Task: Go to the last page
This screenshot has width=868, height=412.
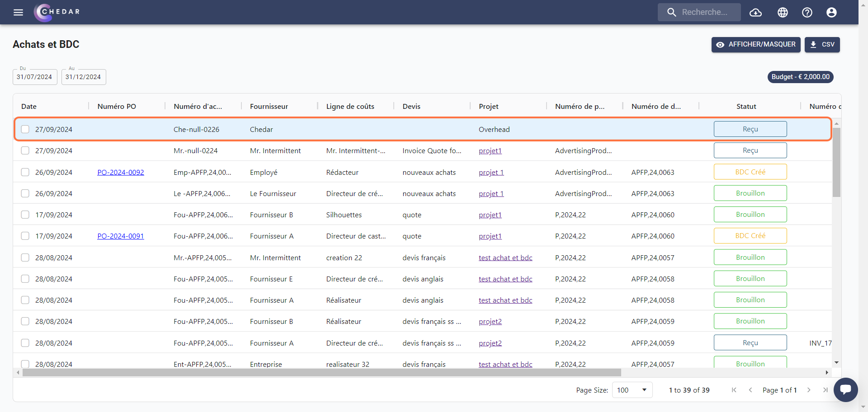Action: pos(825,390)
